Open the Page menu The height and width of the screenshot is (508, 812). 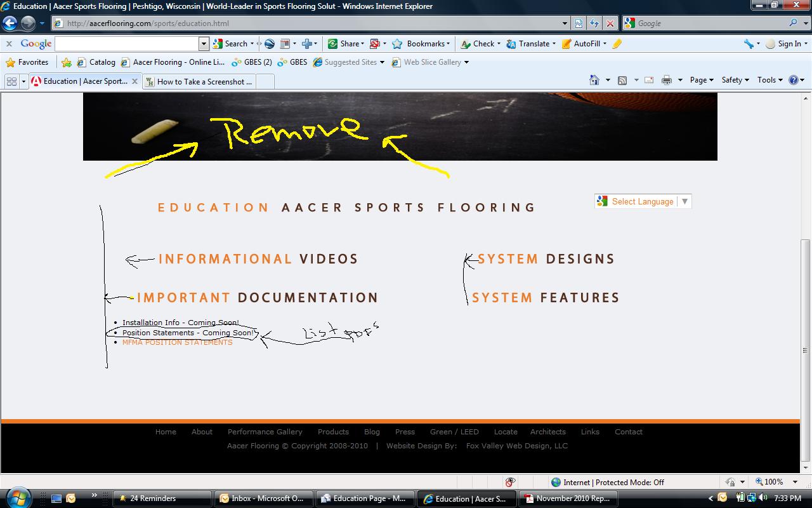click(x=702, y=80)
